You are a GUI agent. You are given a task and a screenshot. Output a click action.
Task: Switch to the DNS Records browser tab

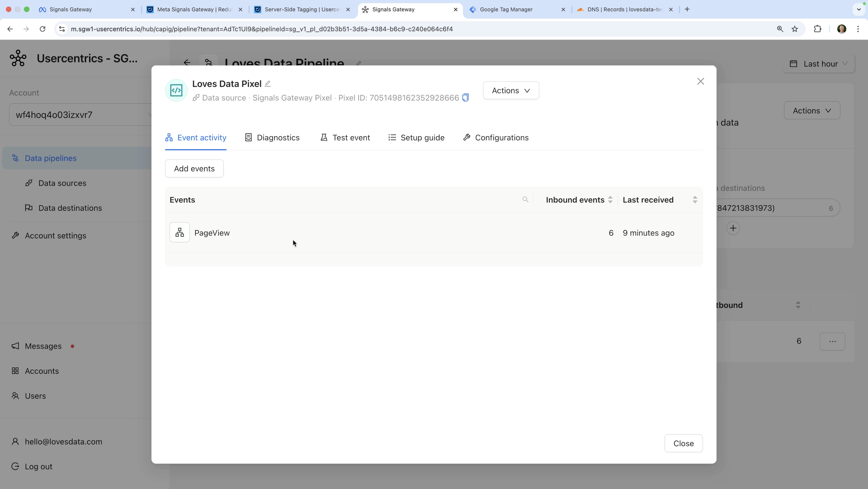[625, 9]
